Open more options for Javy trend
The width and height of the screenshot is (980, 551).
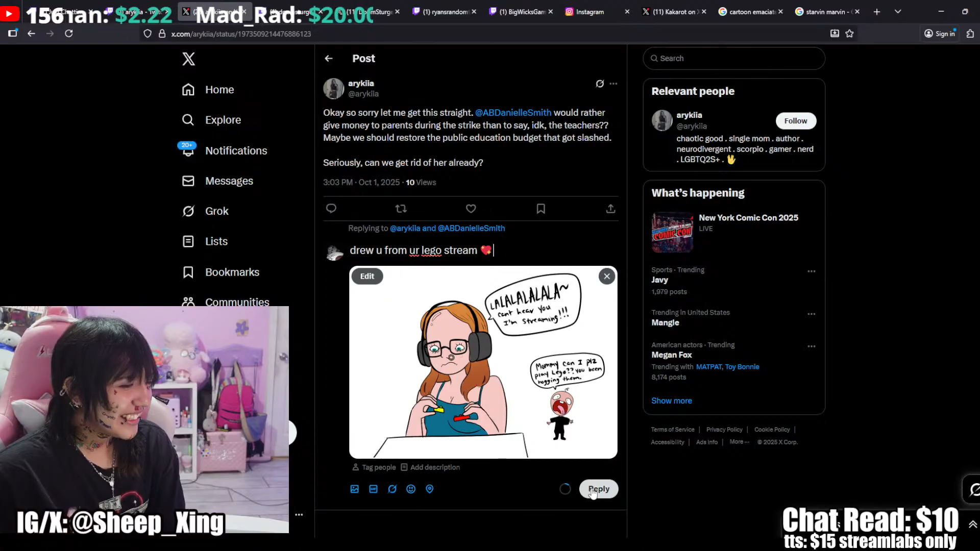pos(811,271)
